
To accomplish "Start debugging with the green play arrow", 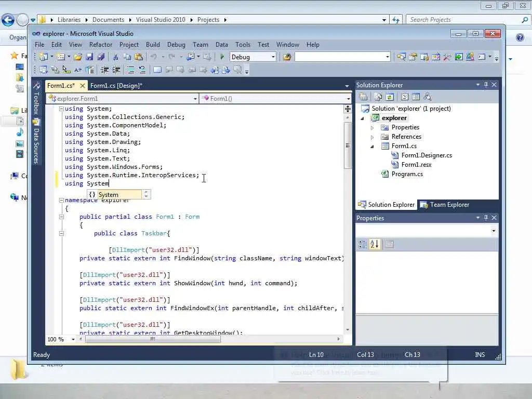I will point(222,57).
